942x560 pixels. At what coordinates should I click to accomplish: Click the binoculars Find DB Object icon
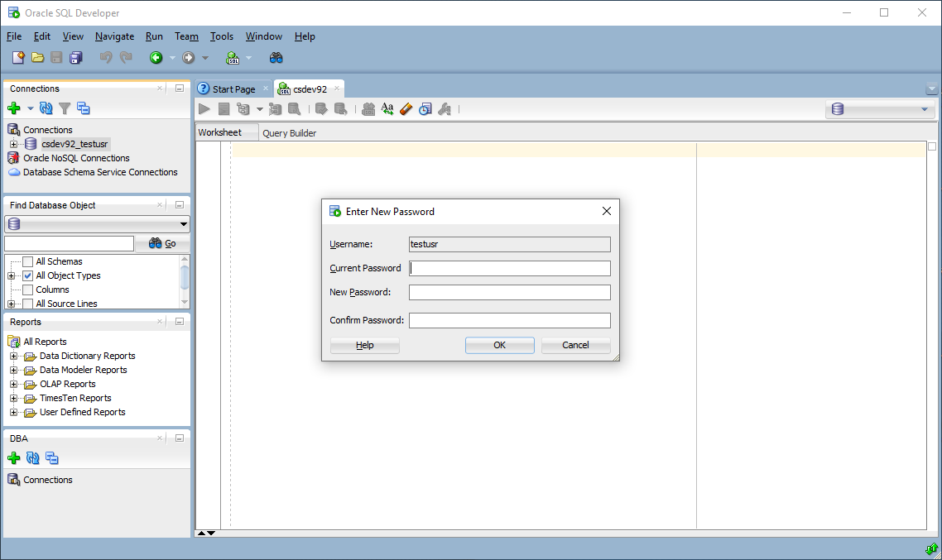276,58
